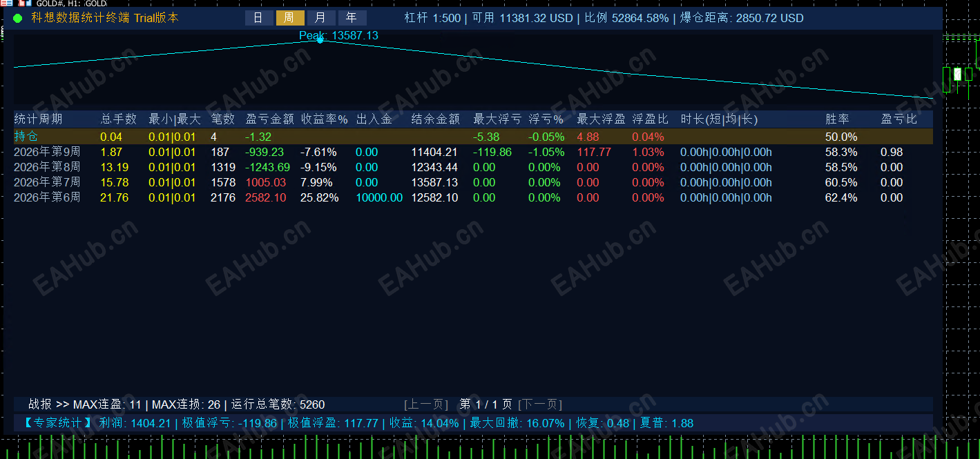Click the 结余金额 column header
980x459 pixels.
click(x=436, y=119)
